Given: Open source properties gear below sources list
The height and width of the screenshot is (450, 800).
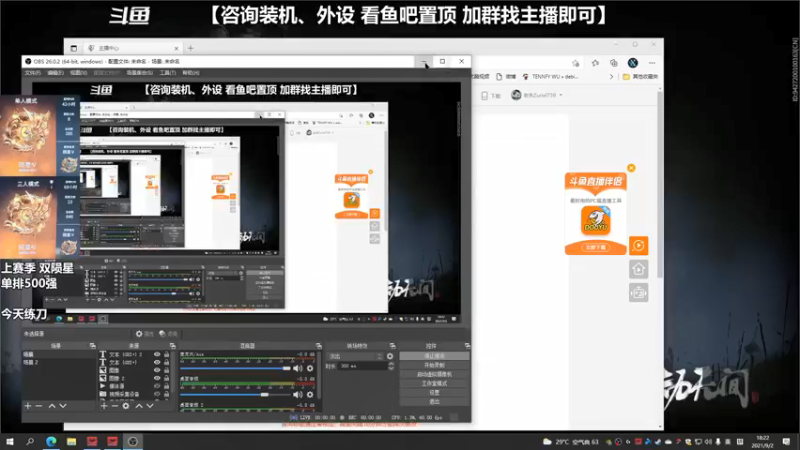Looking at the screenshot, I should [126, 406].
